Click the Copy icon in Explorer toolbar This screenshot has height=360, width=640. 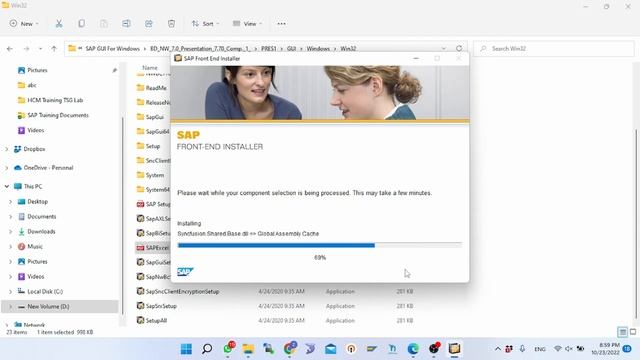coord(81,24)
